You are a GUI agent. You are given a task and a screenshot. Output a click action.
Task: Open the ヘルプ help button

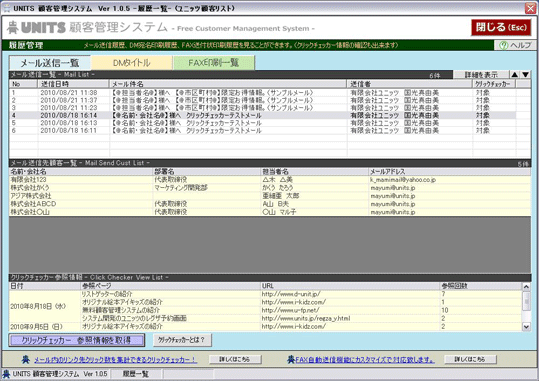515,45
